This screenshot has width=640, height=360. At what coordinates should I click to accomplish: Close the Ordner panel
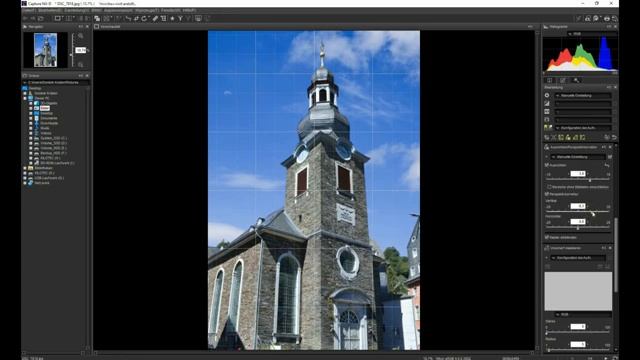point(87,76)
